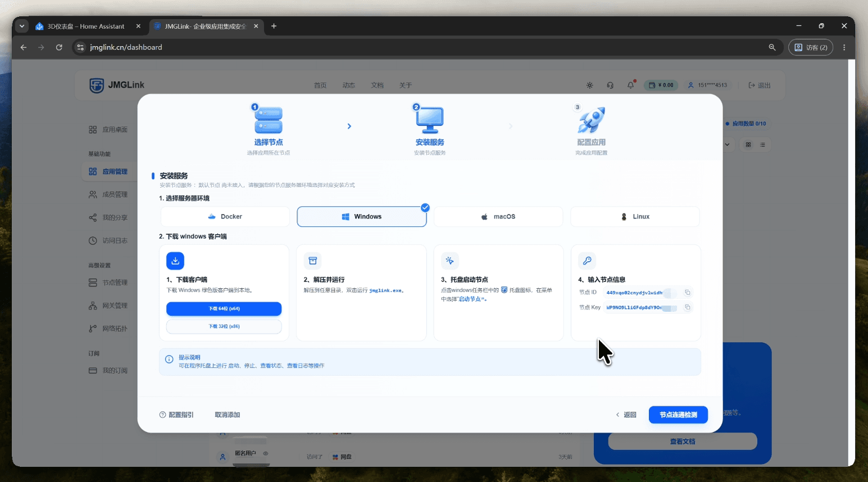Click the zoom magnifier in address bar
The height and width of the screenshot is (482, 868).
click(x=772, y=47)
